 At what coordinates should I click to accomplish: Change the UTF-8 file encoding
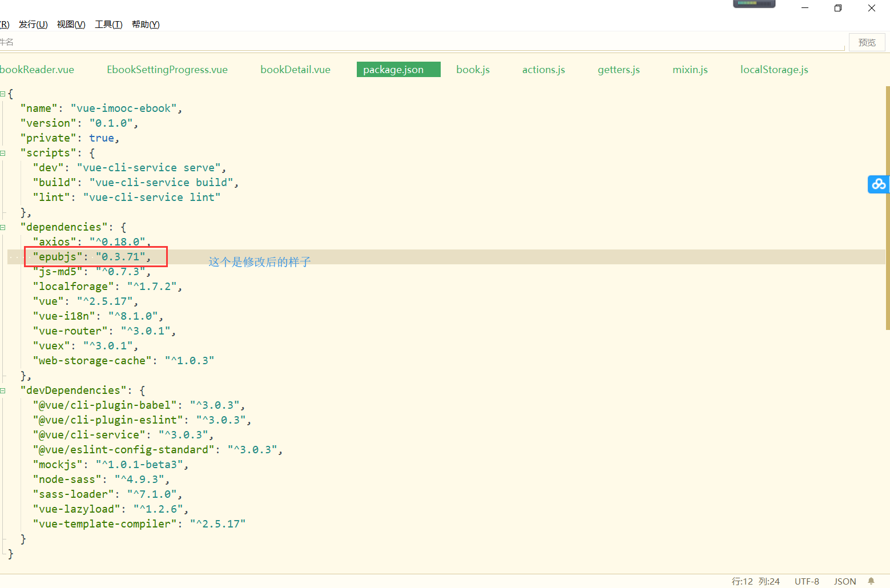click(x=807, y=581)
